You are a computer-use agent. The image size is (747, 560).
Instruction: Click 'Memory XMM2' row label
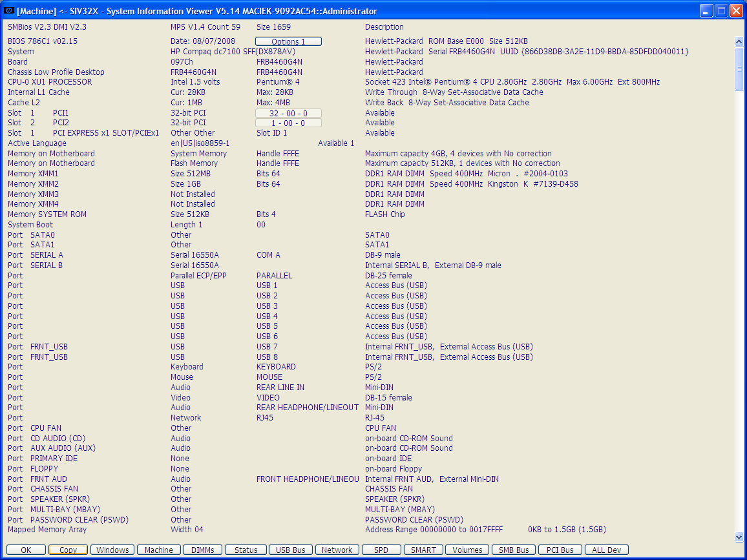(x=34, y=184)
